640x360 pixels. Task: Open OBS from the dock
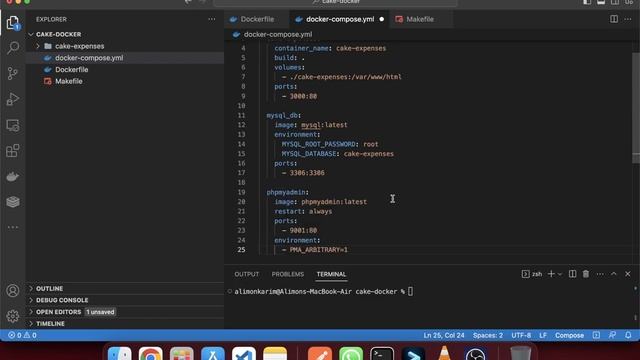coord(476,354)
